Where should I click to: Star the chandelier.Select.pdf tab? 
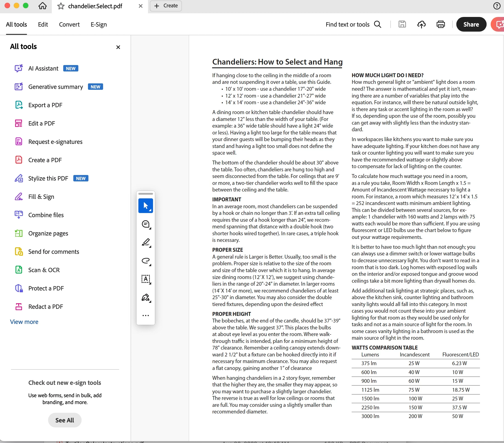[x=61, y=6]
